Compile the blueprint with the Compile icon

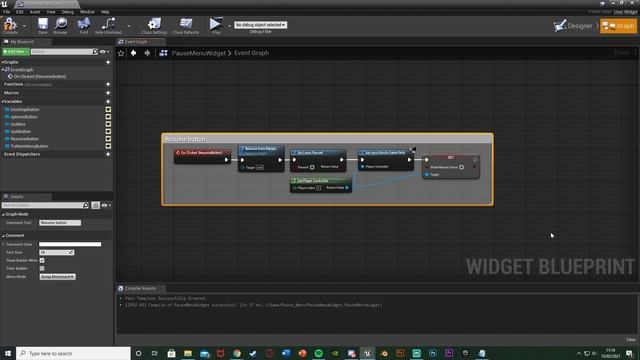coord(10,25)
